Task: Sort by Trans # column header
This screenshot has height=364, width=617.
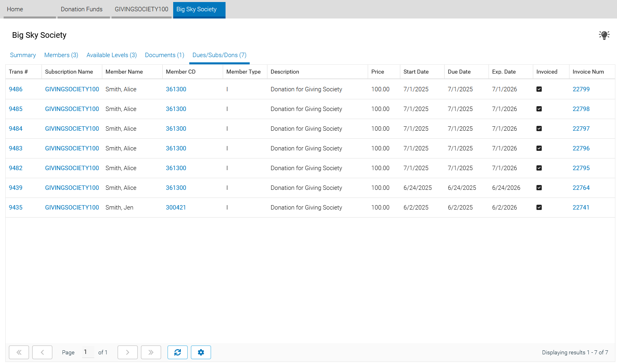Action: (23, 72)
